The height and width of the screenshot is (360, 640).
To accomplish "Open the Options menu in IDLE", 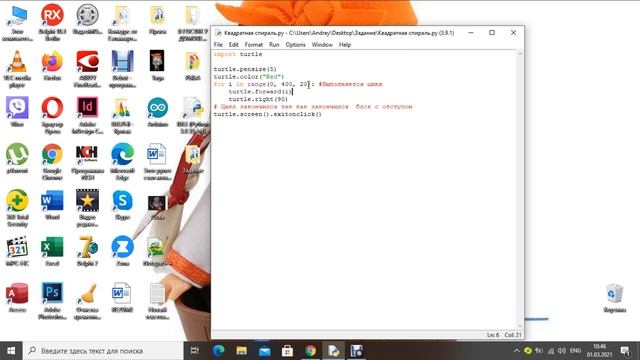I will tap(296, 44).
